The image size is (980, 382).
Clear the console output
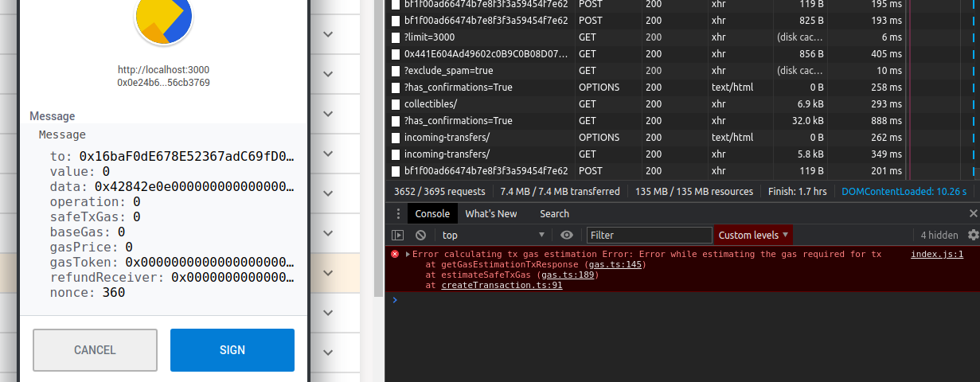(420, 235)
